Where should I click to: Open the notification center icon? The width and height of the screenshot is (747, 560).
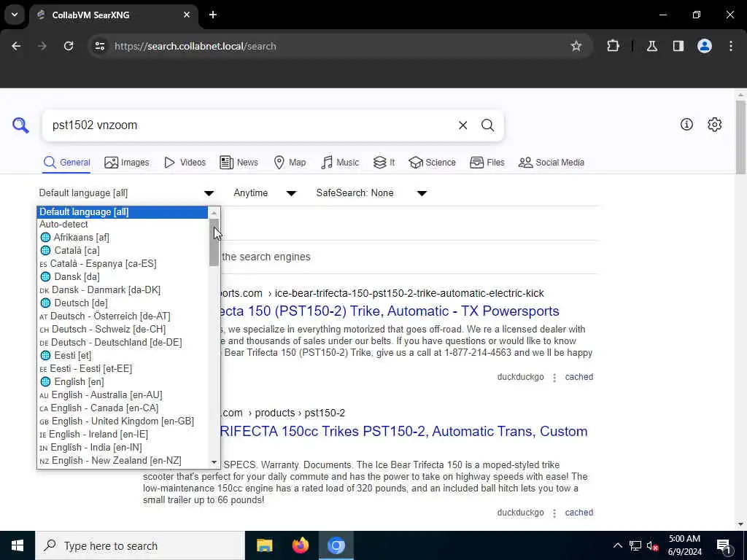pyautogui.click(x=724, y=546)
